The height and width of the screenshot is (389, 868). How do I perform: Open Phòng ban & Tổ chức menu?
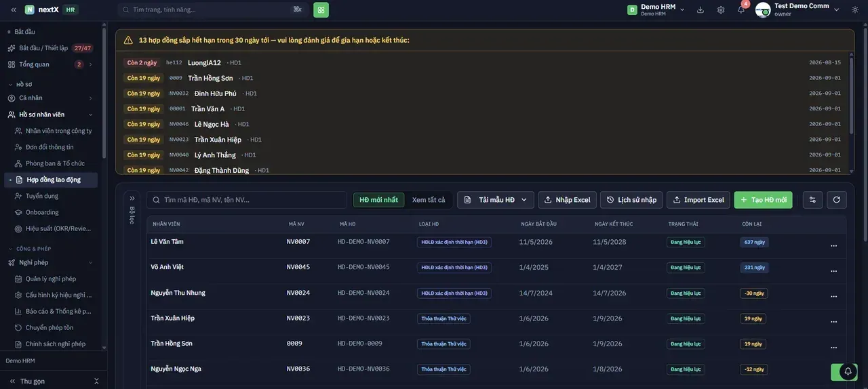point(56,163)
